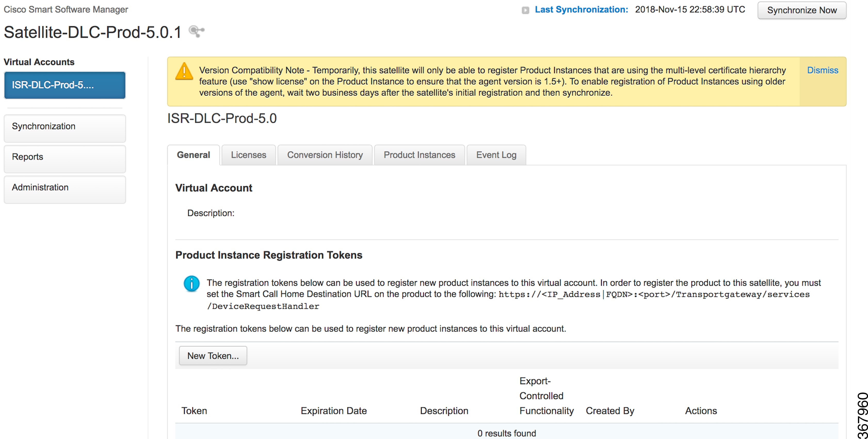This screenshot has width=868, height=439.
Task: Open the Last Synchronization link
Action: (x=581, y=10)
